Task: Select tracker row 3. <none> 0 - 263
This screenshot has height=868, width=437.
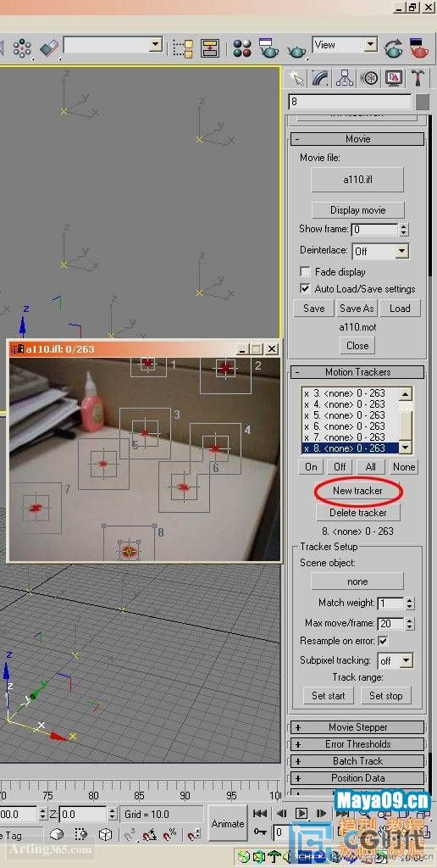Action: click(350, 393)
